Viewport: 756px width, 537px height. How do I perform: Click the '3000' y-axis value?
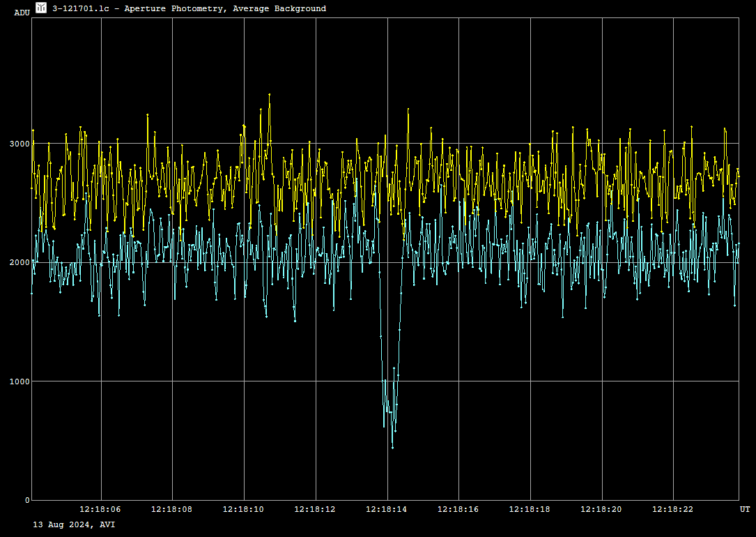[20, 144]
